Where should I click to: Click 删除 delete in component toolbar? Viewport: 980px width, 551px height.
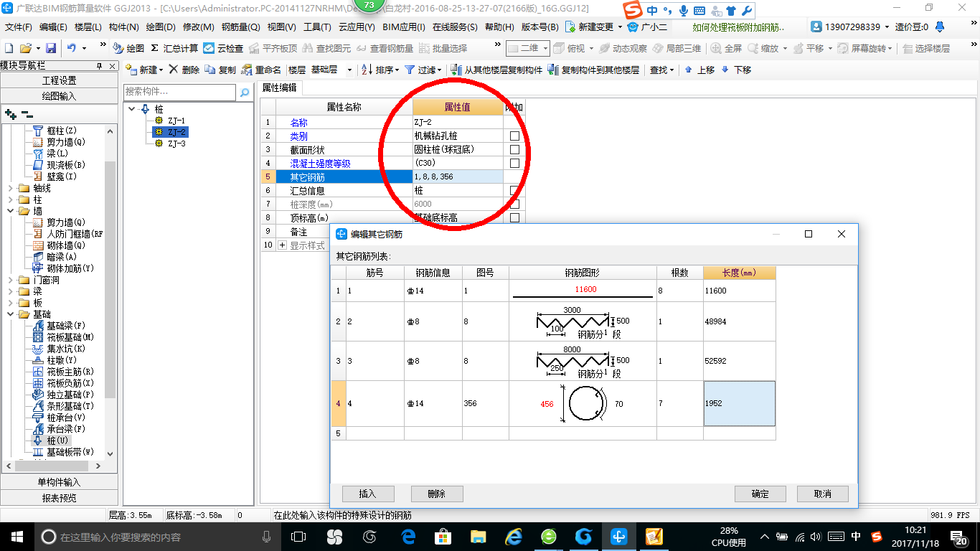tap(184, 70)
